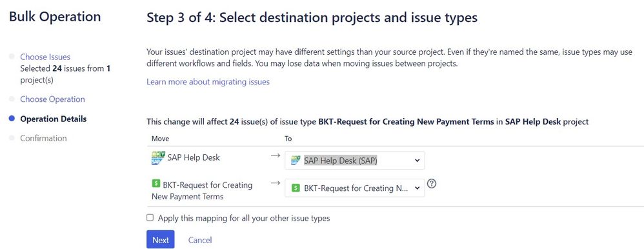Viewport: 644px width, 249px height.
Task: Go to the Choose Operation step
Action: 52,99
